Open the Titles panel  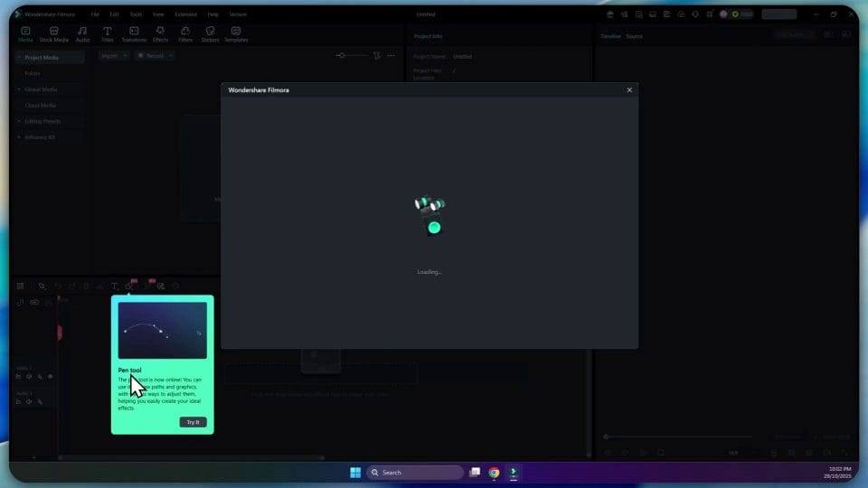[x=108, y=33]
